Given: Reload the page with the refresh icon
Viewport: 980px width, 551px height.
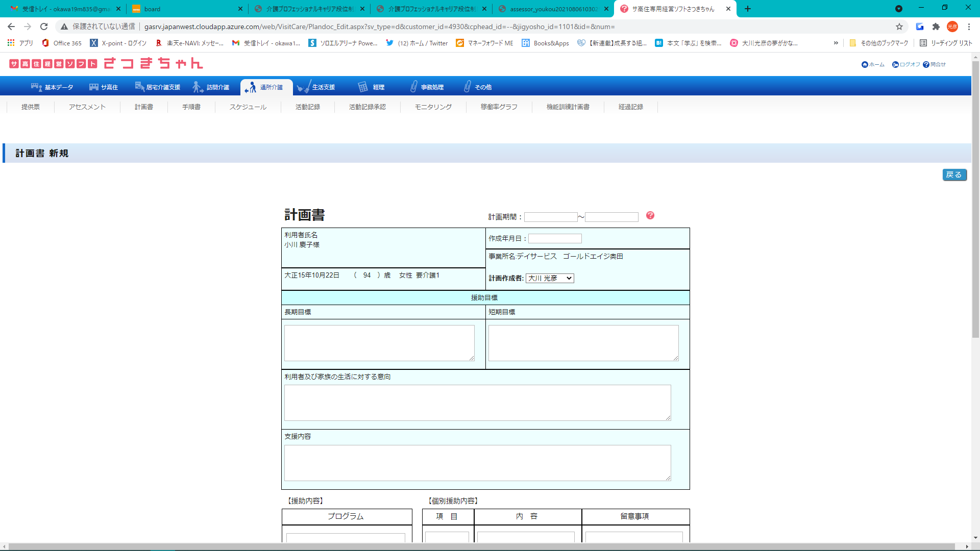Looking at the screenshot, I should (44, 27).
